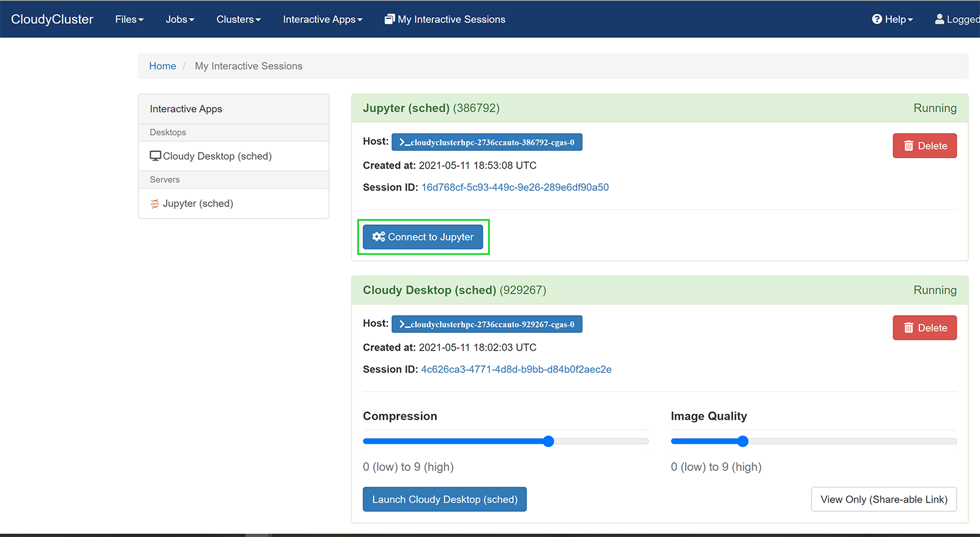The height and width of the screenshot is (537, 980).
Task: Click View Only (Share-able Link) button
Action: pyautogui.click(x=884, y=499)
